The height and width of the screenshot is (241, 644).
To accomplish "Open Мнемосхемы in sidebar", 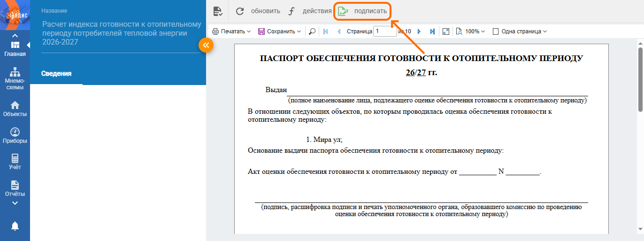I will [x=15, y=78].
